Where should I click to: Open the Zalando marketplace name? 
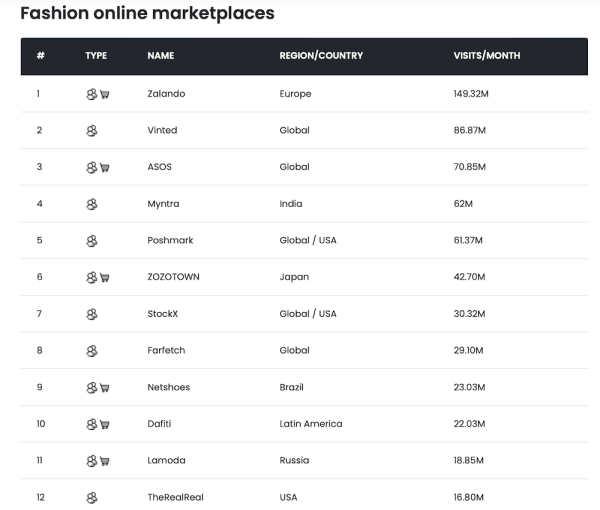coord(166,94)
